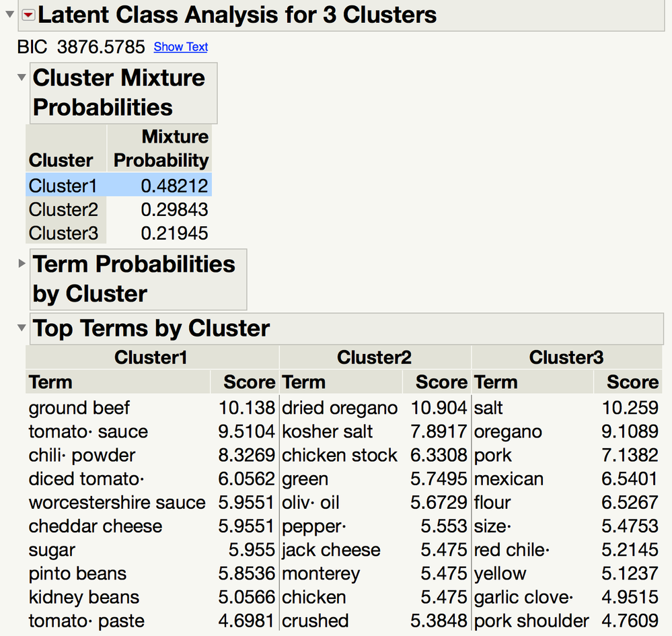Click the Cluster1 Score column header
The height and width of the screenshot is (636, 672).
[249, 382]
